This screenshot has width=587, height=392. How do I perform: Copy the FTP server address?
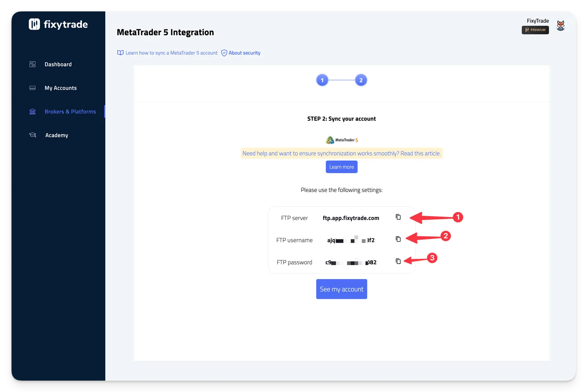tap(398, 217)
